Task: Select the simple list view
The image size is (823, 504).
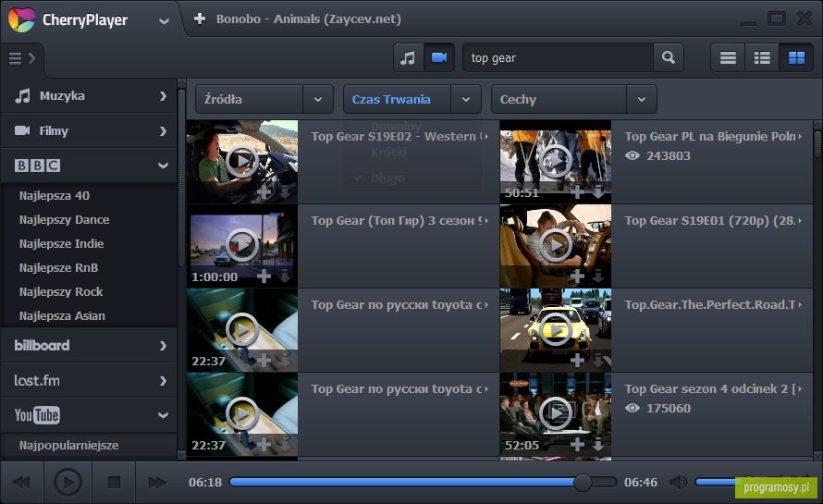Action: [x=728, y=57]
